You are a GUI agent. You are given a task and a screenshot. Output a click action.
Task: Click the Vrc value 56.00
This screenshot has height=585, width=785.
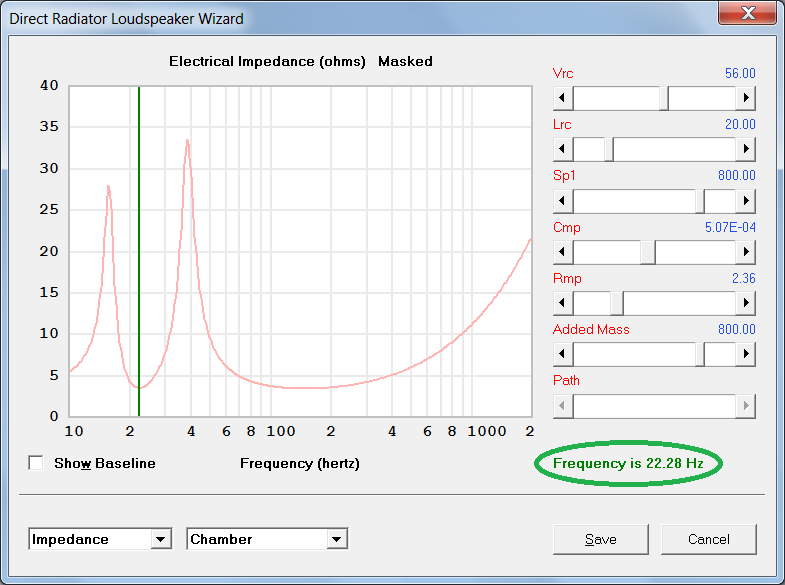[740, 73]
